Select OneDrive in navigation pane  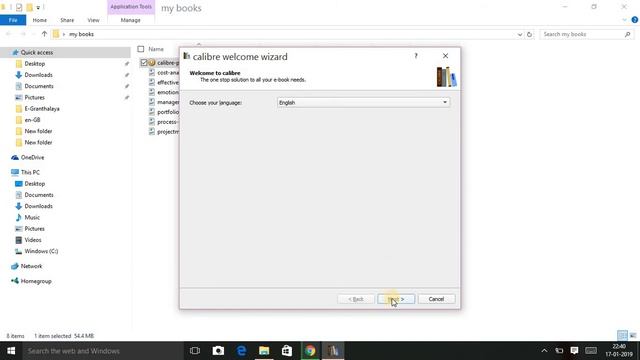pos(32,158)
